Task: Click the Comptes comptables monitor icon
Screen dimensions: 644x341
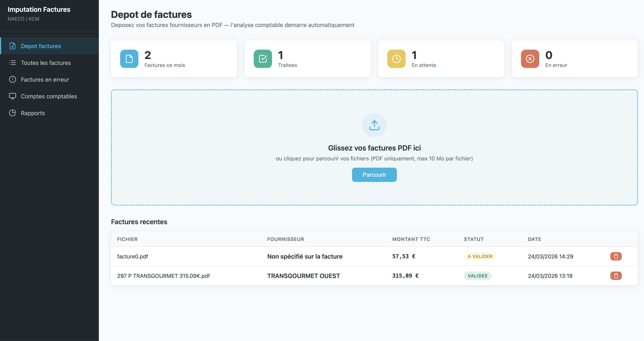Action: [x=13, y=96]
